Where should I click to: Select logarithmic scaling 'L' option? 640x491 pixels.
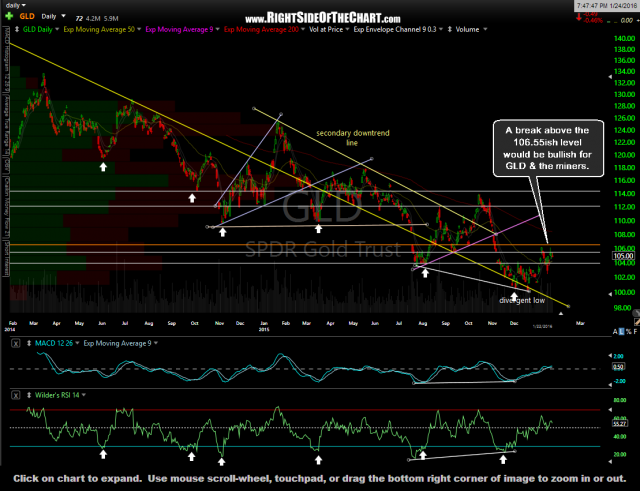(x=622, y=332)
